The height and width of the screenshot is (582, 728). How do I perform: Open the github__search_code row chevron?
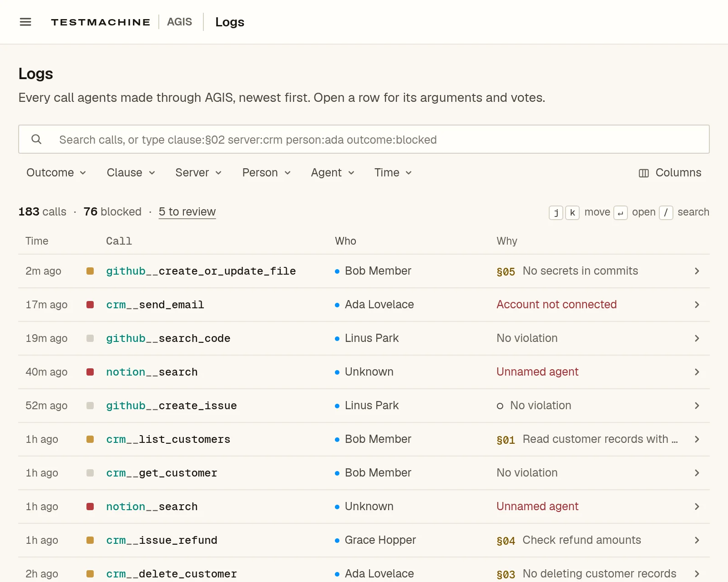697,338
